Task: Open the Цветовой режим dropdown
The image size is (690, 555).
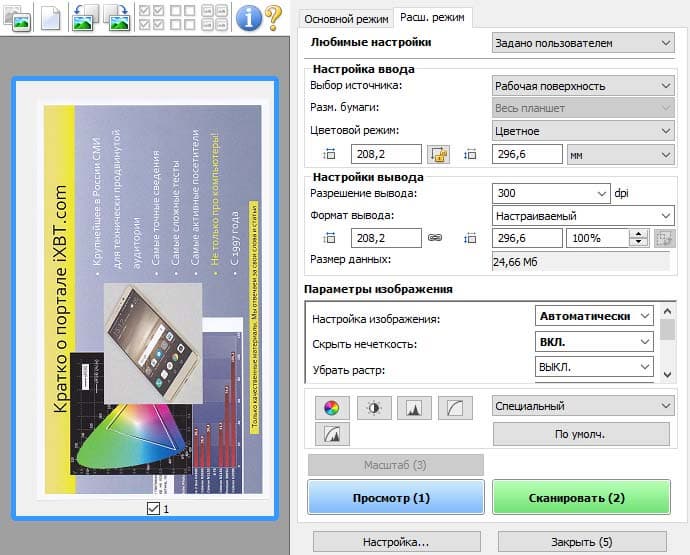Action: tap(583, 131)
